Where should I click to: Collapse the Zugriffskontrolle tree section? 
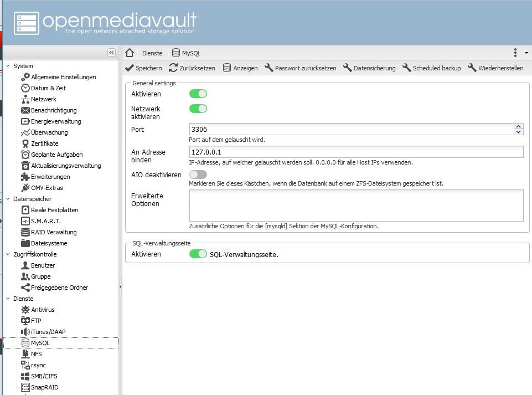pos(8,254)
